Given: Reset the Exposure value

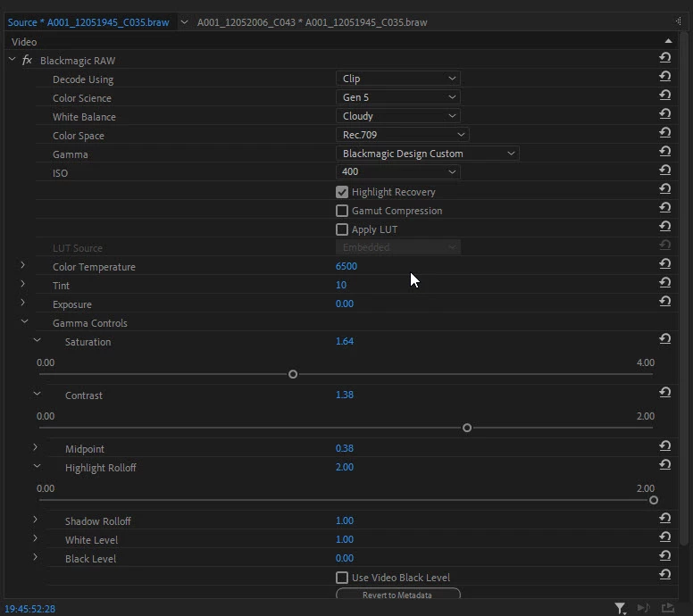Looking at the screenshot, I should click(664, 302).
